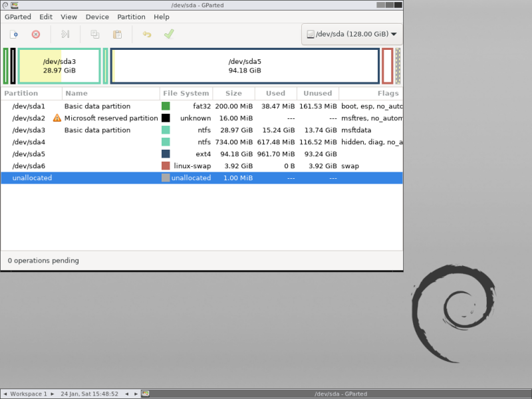Sort by the Size column header
Viewport: 532px width, 399px height.
(234, 93)
